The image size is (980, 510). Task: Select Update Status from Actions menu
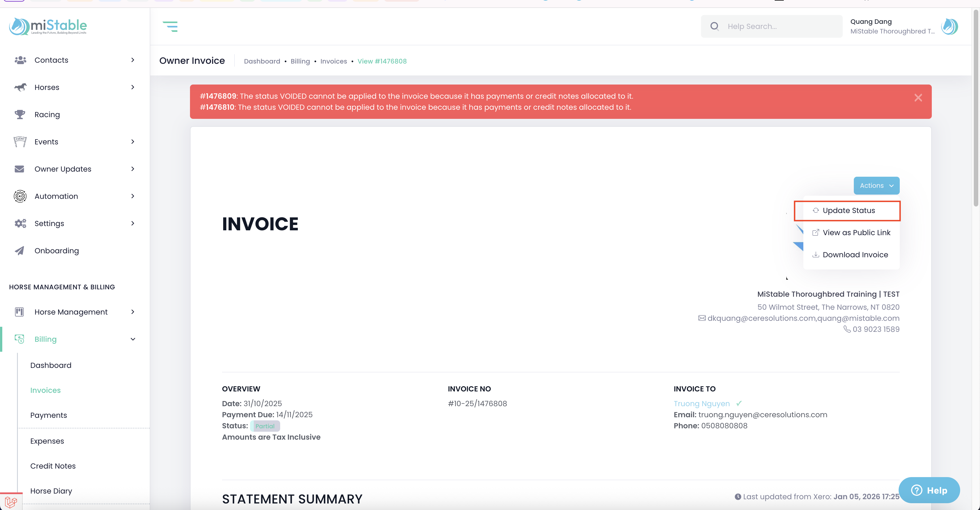coord(848,210)
